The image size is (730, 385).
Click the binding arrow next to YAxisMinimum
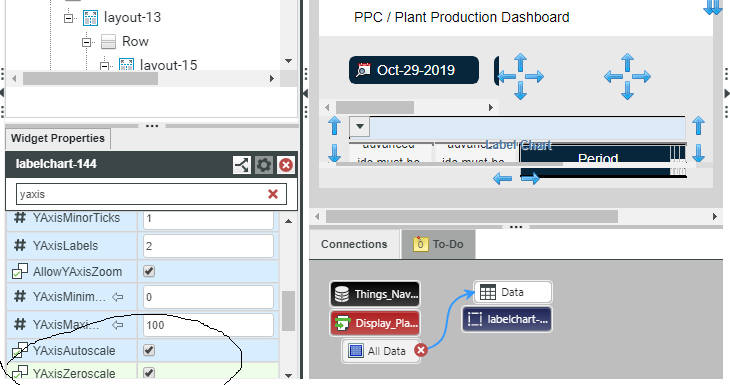pyautogui.click(x=118, y=297)
